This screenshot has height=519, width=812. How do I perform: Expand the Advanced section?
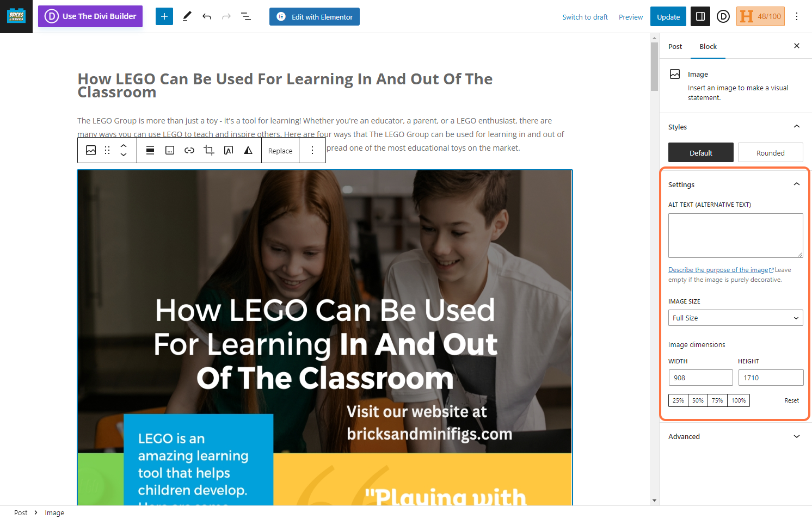tap(734, 436)
